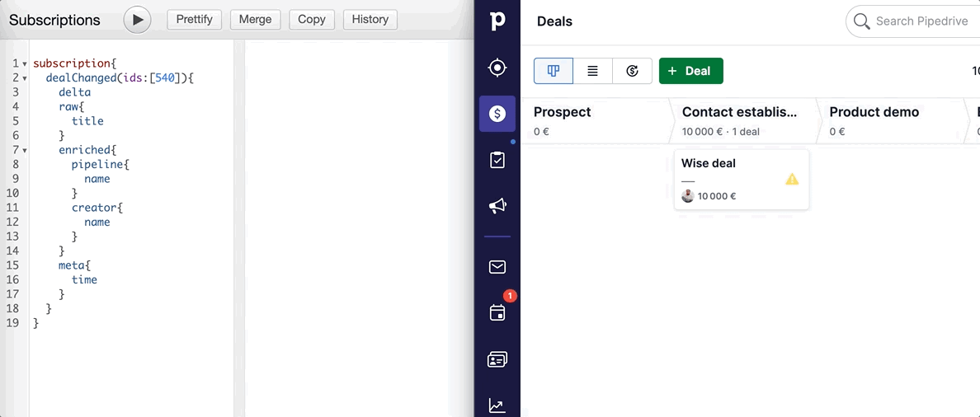Open the Activities calendar icon
The image size is (980, 417).
coord(497,312)
